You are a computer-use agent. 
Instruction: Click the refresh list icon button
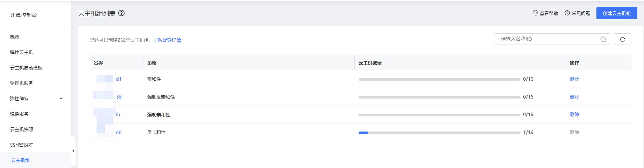tap(622, 39)
